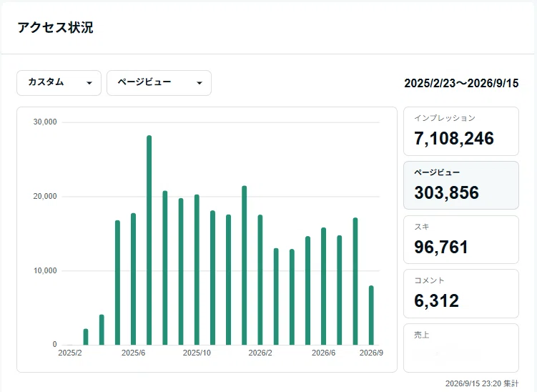Click the アクセス状況 heading
Screen dimensions: 537x392
coord(55,27)
